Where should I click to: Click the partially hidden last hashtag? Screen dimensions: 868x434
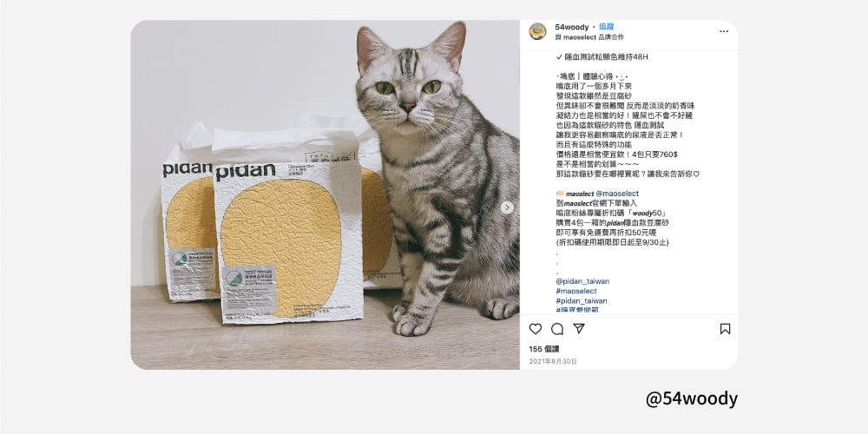tap(577, 310)
